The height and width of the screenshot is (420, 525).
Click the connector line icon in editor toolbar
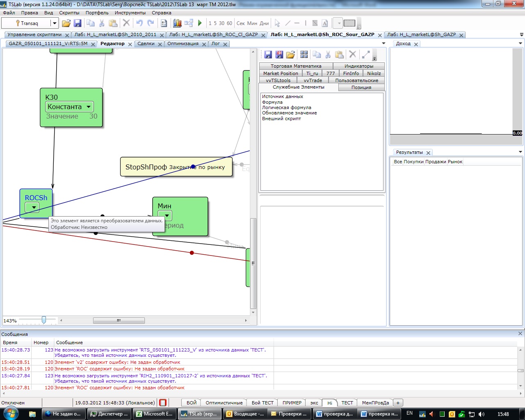[366, 55]
